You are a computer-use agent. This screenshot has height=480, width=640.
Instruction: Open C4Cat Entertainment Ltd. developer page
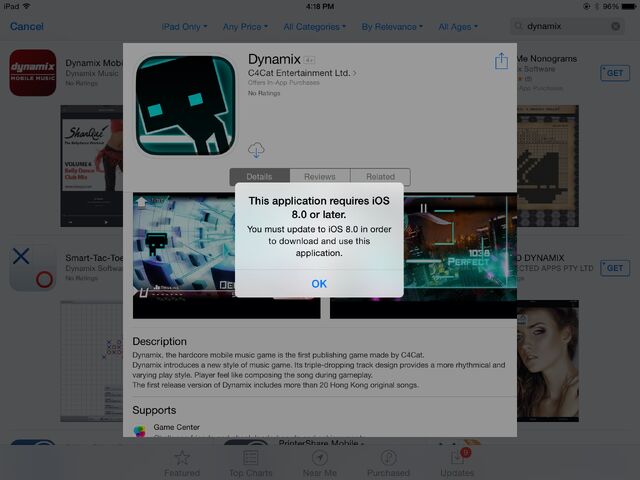(302, 73)
